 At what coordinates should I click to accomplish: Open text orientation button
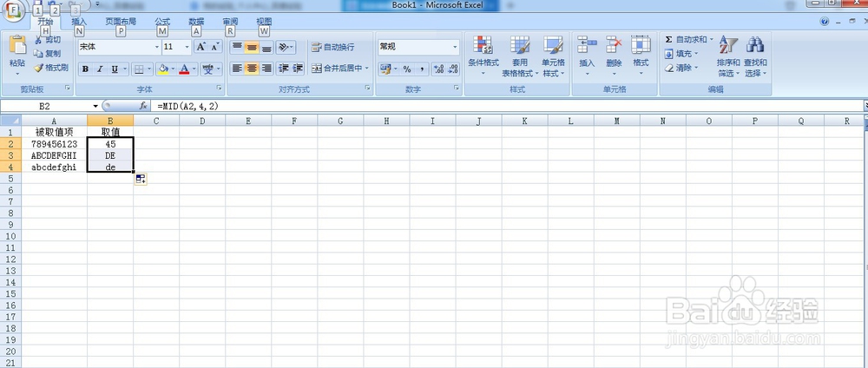pyautogui.click(x=285, y=47)
